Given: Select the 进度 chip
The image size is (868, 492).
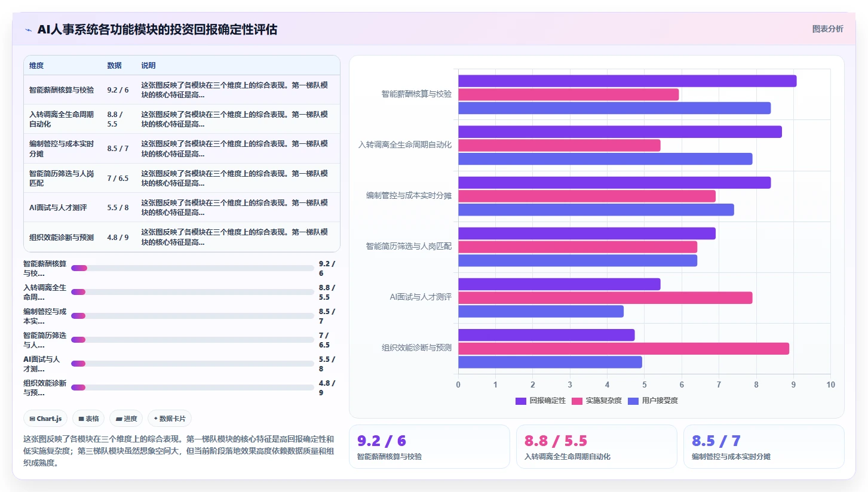Looking at the screenshot, I should 126,419.
